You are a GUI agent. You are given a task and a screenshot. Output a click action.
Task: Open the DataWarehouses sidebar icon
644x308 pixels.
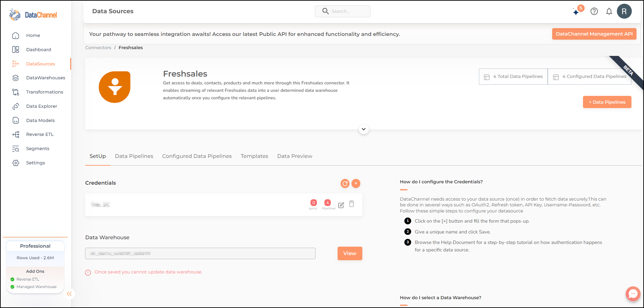point(16,78)
